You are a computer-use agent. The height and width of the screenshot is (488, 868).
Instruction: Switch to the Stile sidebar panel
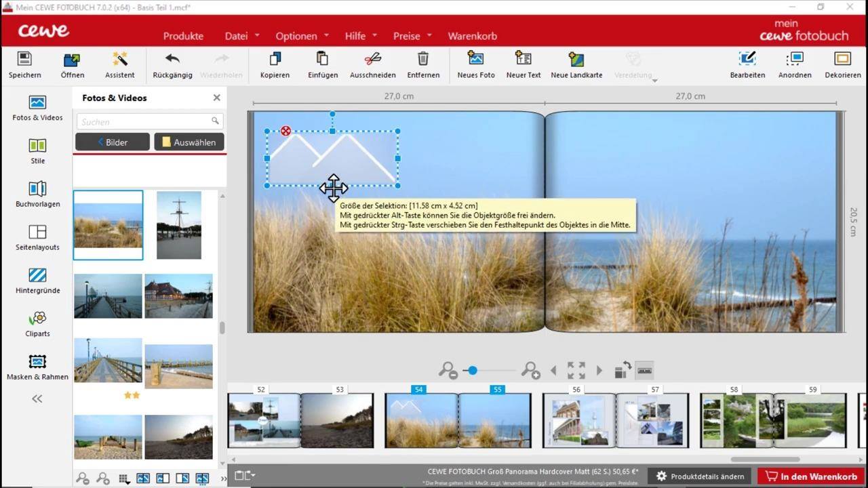tap(37, 151)
